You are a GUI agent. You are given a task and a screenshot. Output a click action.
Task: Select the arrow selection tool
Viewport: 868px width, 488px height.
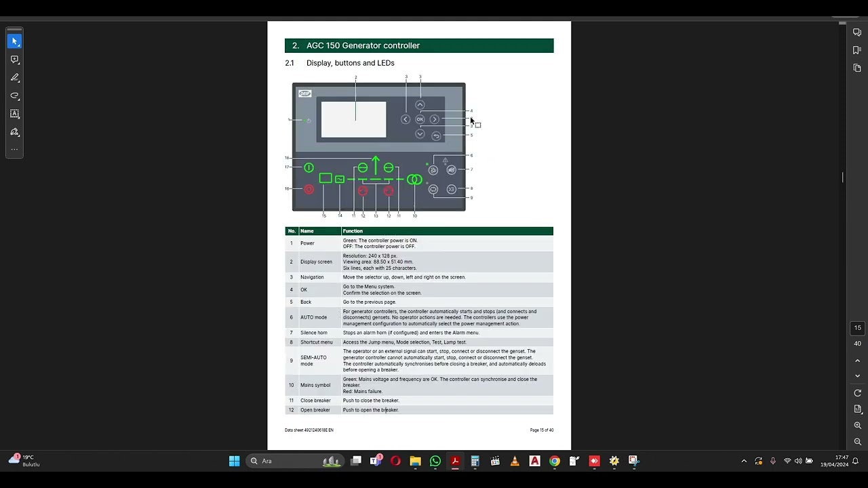(14, 41)
